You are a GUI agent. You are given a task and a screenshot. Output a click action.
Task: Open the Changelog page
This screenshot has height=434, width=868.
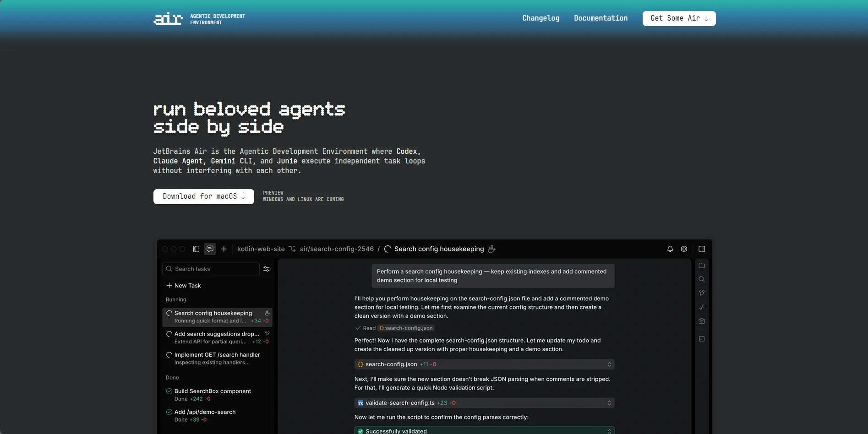540,18
